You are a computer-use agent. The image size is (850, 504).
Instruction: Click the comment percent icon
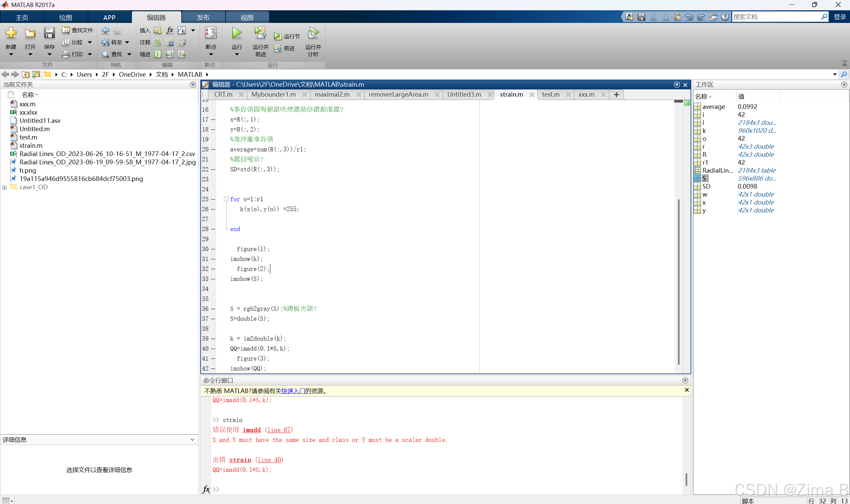[158, 42]
